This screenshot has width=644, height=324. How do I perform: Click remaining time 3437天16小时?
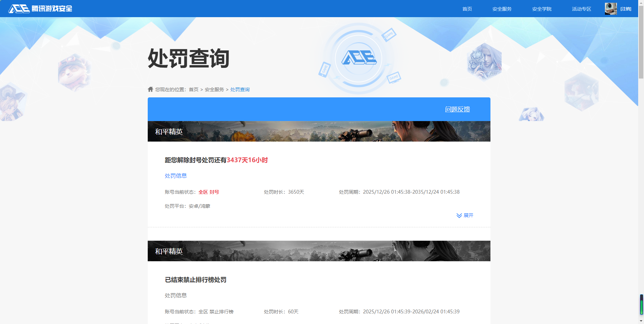pos(247,160)
